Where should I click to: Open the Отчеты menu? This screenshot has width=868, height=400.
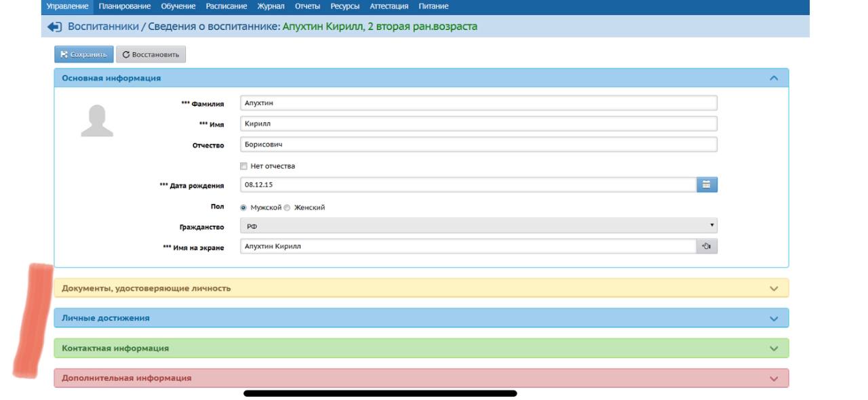click(x=307, y=6)
